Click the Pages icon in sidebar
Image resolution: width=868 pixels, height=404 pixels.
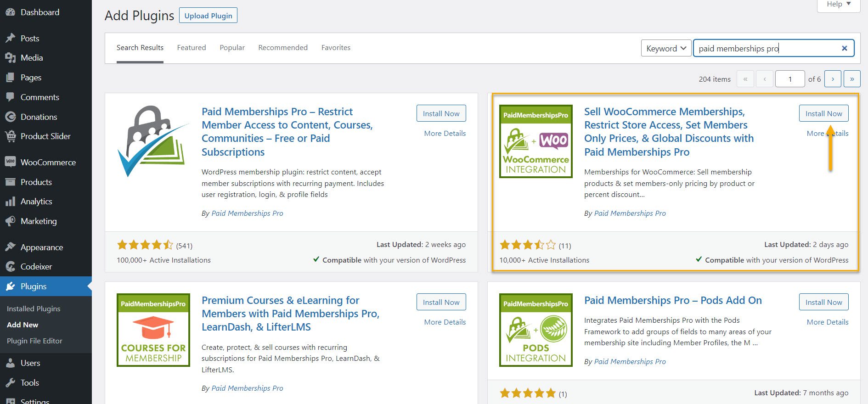pos(10,78)
